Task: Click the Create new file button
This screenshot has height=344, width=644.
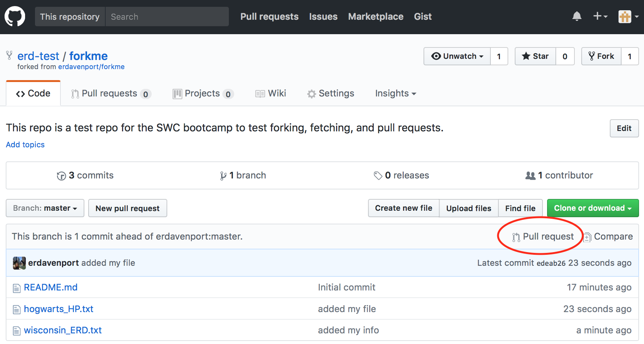Action: [404, 208]
